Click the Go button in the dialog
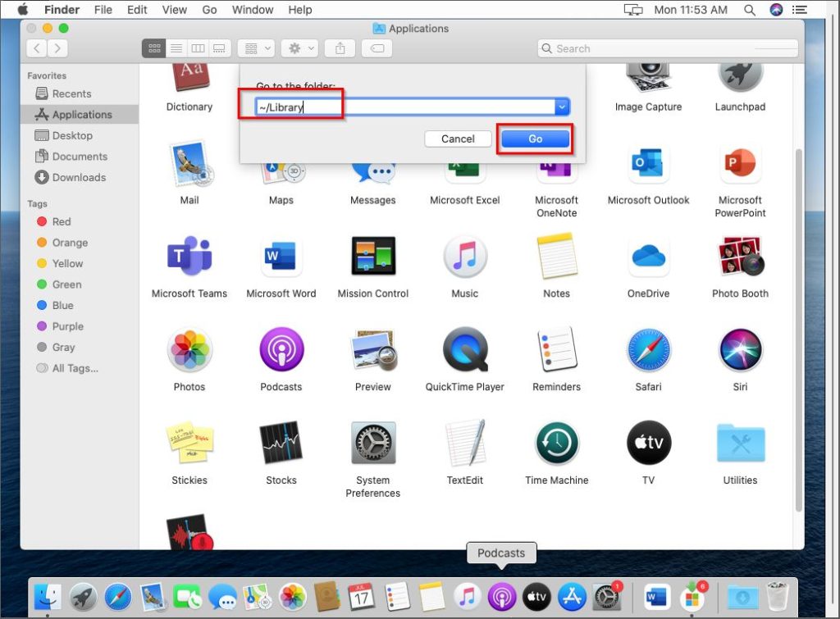The width and height of the screenshot is (840, 619). (535, 139)
